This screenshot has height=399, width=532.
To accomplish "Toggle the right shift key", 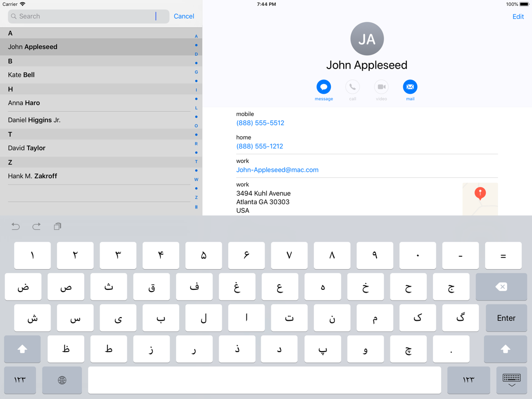I will [505, 349].
